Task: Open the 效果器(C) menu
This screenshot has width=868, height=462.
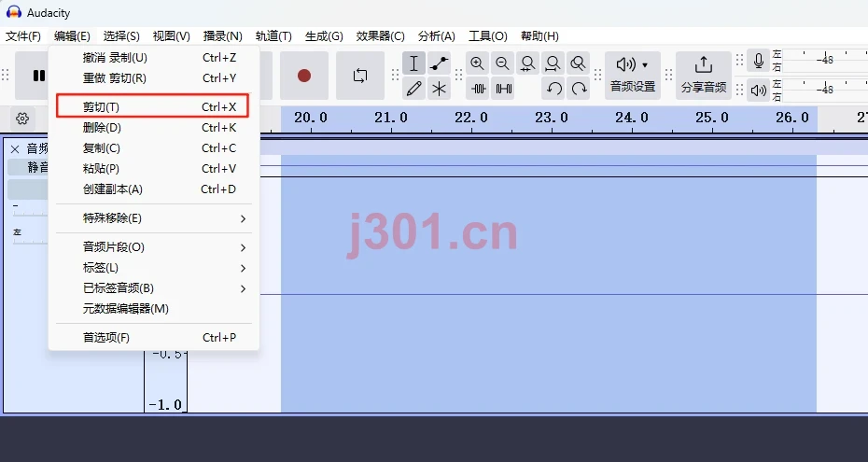Action: point(380,36)
